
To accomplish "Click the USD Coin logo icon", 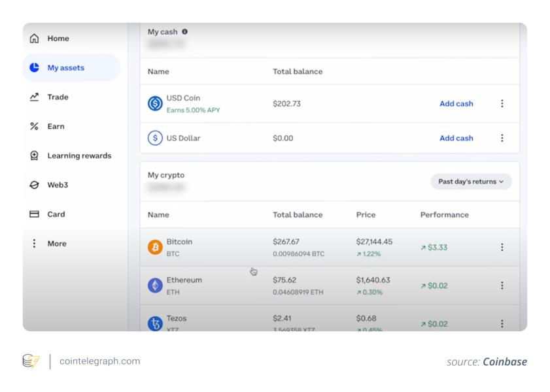I will pyautogui.click(x=155, y=103).
